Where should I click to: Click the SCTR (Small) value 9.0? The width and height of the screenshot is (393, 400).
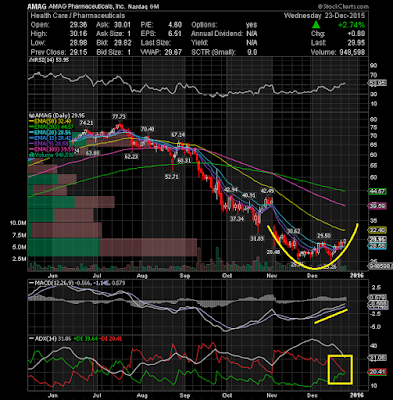(252, 52)
